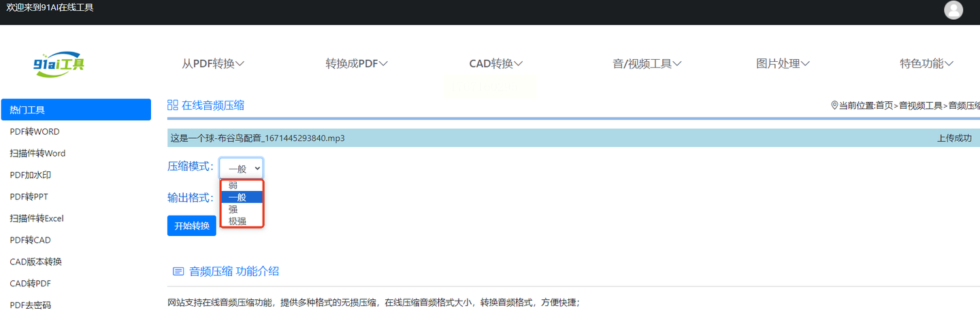Go to 首页 in the breadcrumb
The height and width of the screenshot is (319, 980).
click(884, 105)
